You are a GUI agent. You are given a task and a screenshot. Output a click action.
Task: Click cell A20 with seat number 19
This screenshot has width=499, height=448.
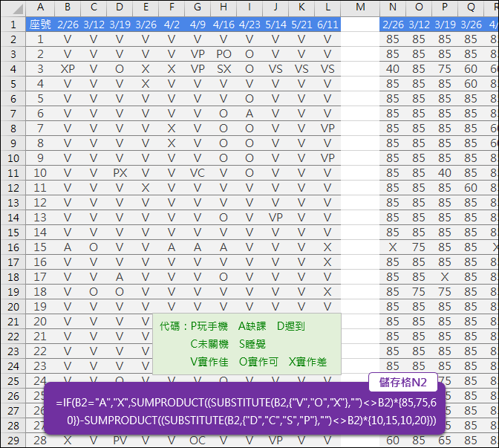coord(40,307)
